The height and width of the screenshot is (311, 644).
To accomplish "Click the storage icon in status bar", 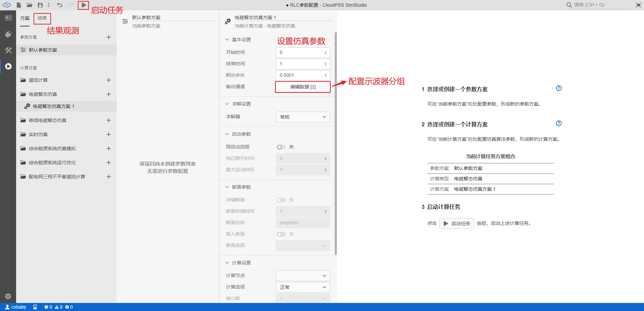I will pos(35,307).
